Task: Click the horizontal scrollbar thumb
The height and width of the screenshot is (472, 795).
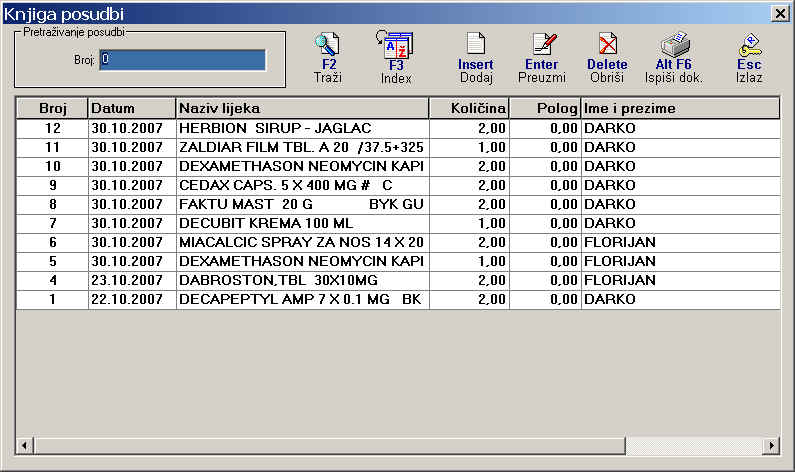Action: pyautogui.click(x=330, y=446)
